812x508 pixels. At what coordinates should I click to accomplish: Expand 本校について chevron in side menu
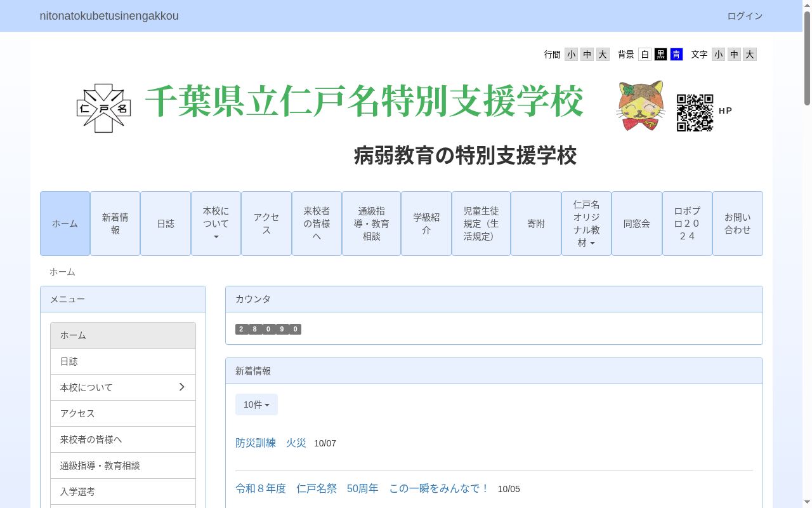pos(181,387)
